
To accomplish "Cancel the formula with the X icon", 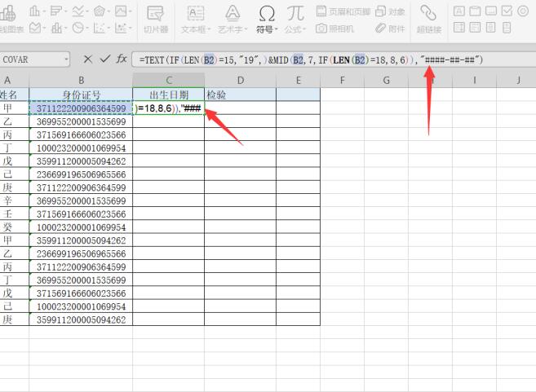I will (87, 59).
